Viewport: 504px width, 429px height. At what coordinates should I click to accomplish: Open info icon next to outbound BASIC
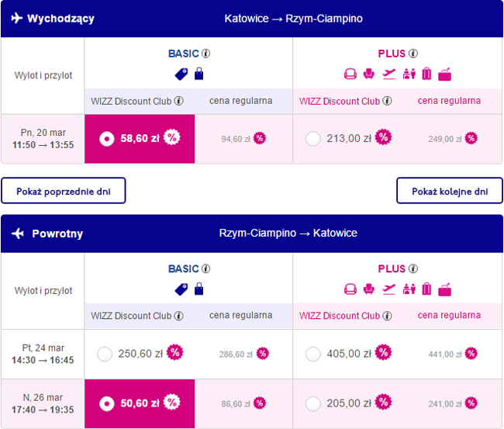tap(205, 54)
